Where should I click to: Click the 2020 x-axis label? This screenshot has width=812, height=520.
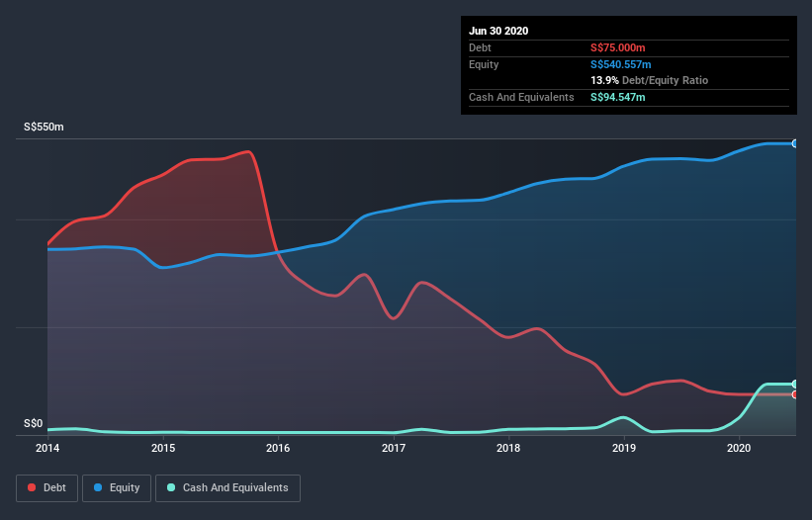click(739, 448)
